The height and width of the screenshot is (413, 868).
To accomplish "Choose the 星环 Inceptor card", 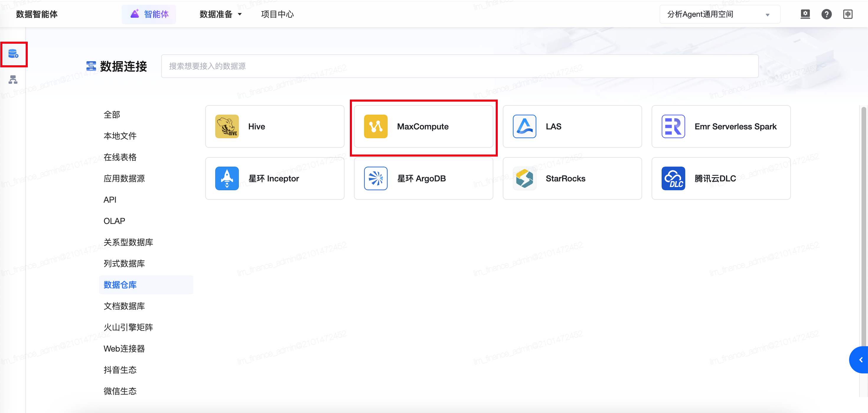I will pos(275,178).
